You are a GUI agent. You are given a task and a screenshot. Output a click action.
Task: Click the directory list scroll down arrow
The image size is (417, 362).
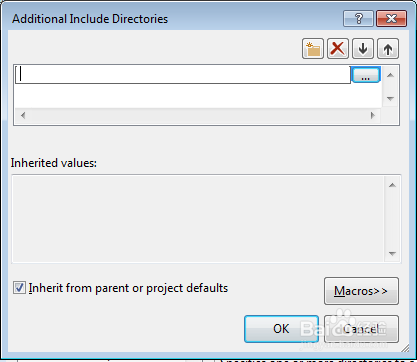[x=391, y=98]
